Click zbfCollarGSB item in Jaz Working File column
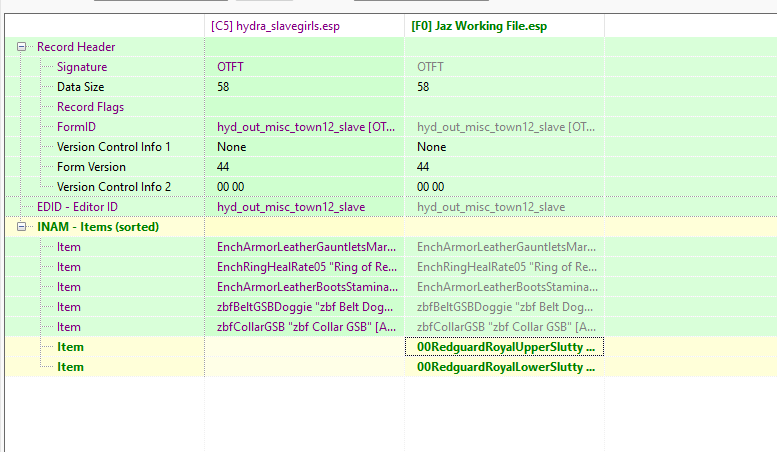This screenshot has width=777, height=452. click(x=506, y=327)
